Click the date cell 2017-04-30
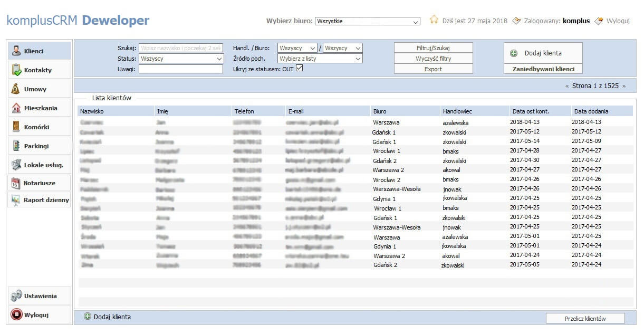This screenshot has height=334, width=644. (x=525, y=160)
